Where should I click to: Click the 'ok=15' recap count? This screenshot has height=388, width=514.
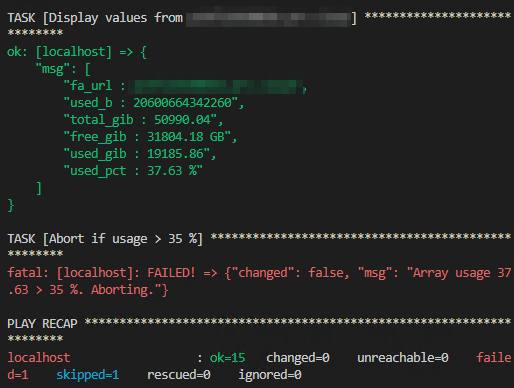227,358
